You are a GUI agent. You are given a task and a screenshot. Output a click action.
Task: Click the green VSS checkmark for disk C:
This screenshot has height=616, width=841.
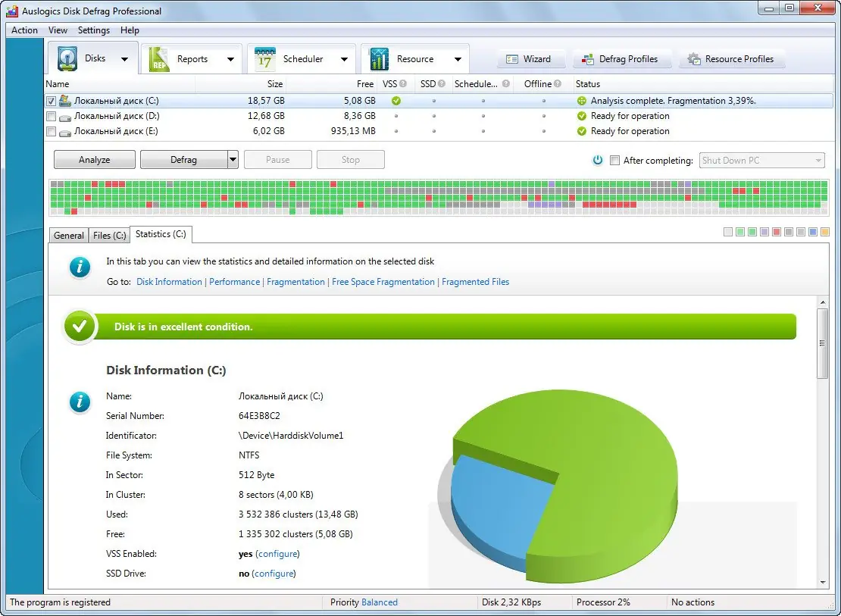point(395,100)
